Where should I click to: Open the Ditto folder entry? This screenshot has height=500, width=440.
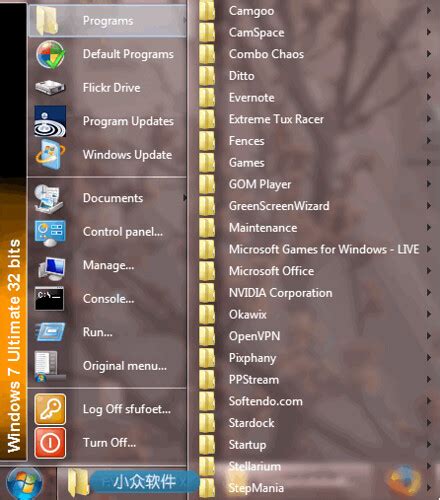pos(315,76)
